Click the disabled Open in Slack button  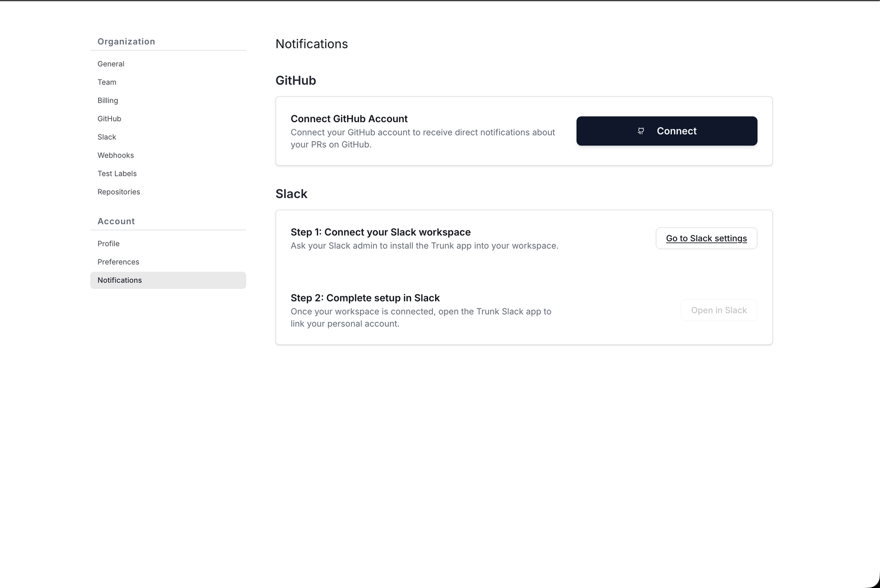(x=719, y=310)
